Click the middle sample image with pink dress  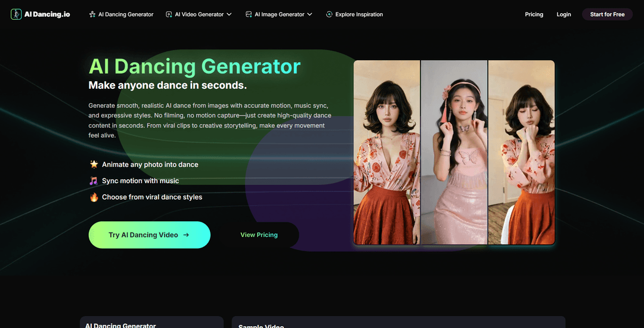point(454,152)
